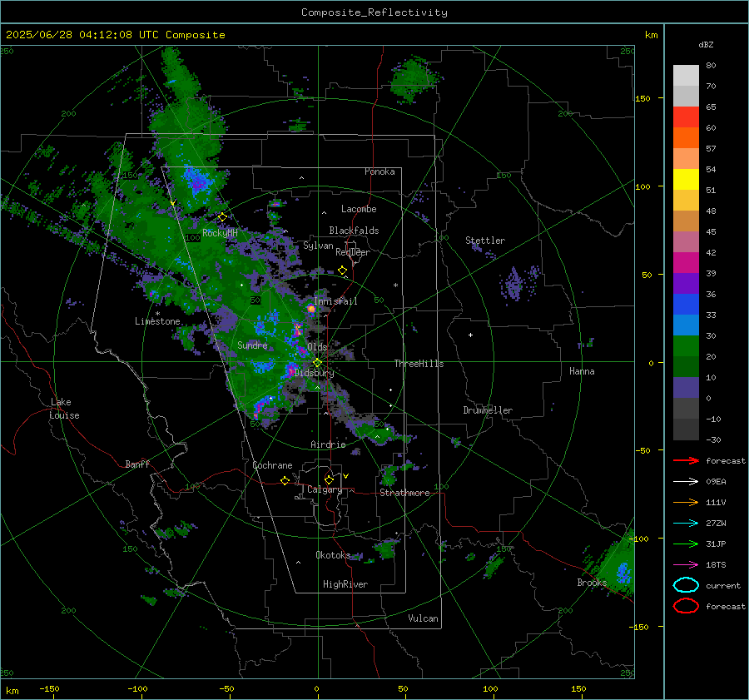The height and width of the screenshot is (700, 749).
Task: Click the yellow radar site marker at Didsbury
Action: 317,363
